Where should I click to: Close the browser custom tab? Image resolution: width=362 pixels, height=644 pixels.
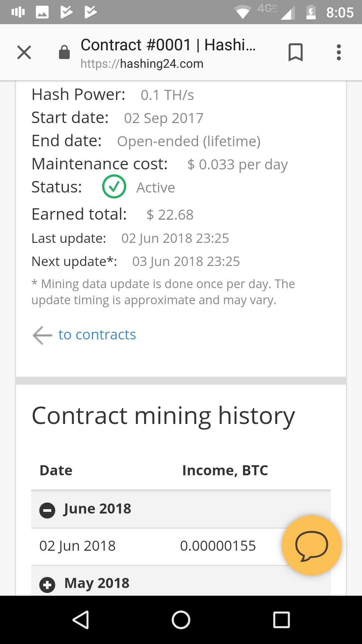pyautogui.click(x=24, y=53)
